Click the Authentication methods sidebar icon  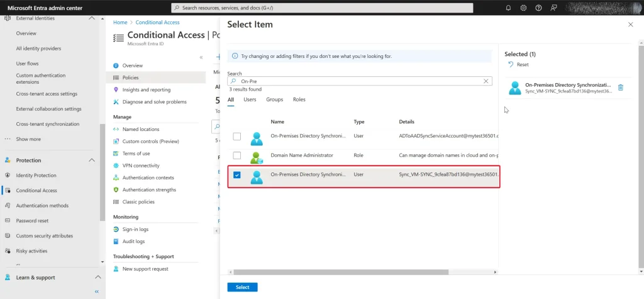[8, 206]
